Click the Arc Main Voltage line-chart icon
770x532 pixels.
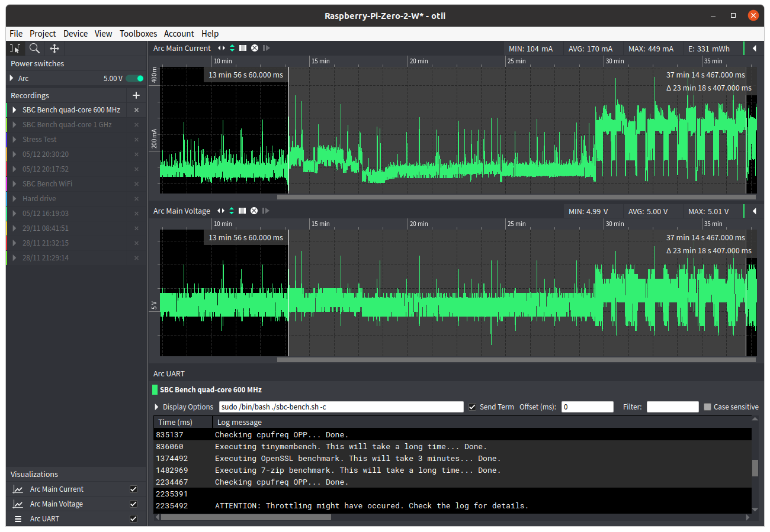pos(18,504)
